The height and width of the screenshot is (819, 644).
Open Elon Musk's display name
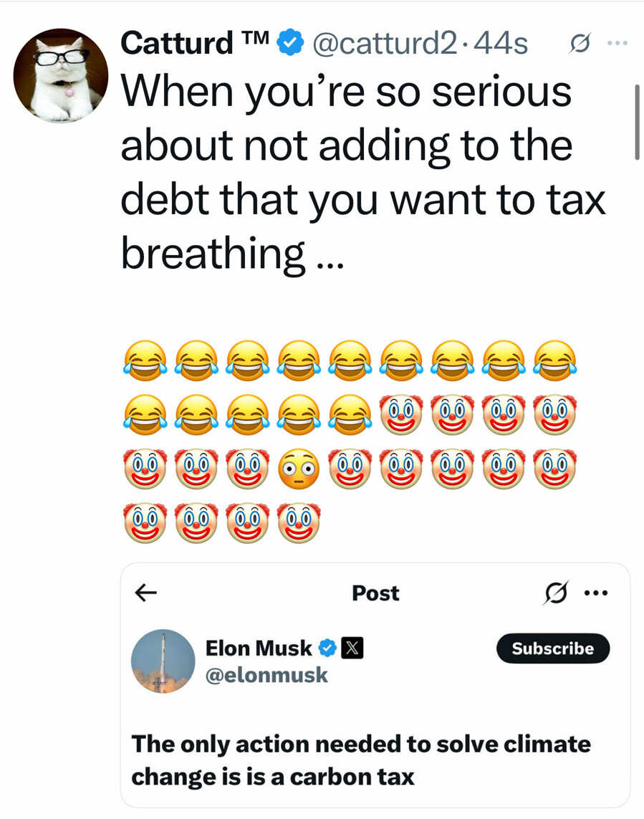click(258, 648)
